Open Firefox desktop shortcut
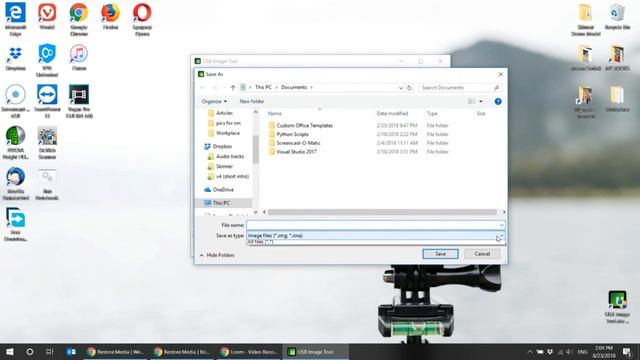 111,16
